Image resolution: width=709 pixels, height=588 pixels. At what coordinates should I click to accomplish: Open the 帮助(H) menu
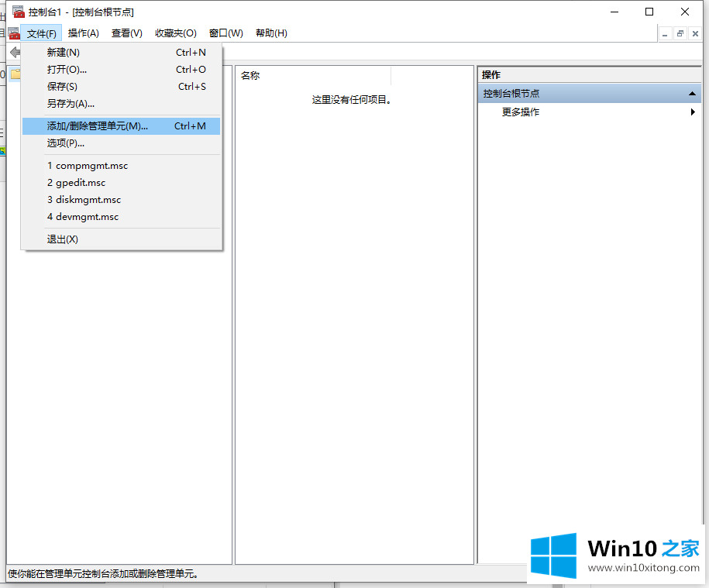click(x=271, y=33)
